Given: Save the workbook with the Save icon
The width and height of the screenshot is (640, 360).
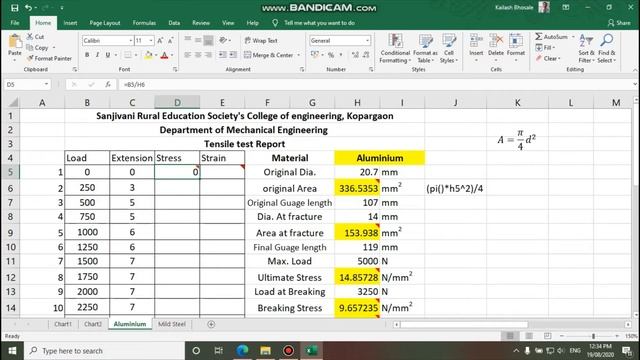Looking at the screenshot, I should click(14, 8).
